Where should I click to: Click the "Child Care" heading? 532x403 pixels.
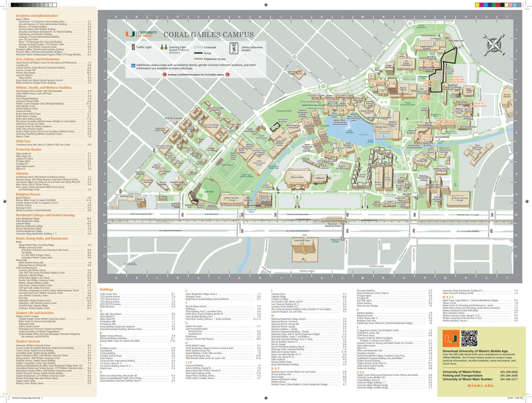[x=23, y=141]
